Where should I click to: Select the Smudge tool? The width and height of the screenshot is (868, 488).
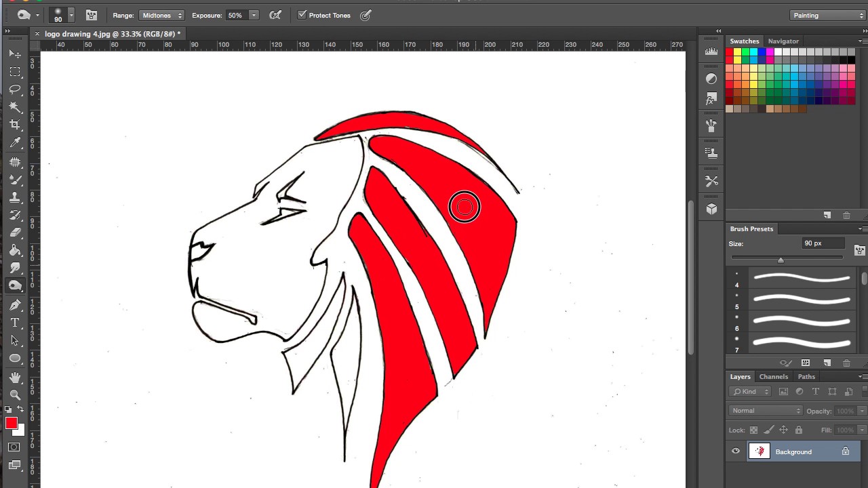[15, 268]
